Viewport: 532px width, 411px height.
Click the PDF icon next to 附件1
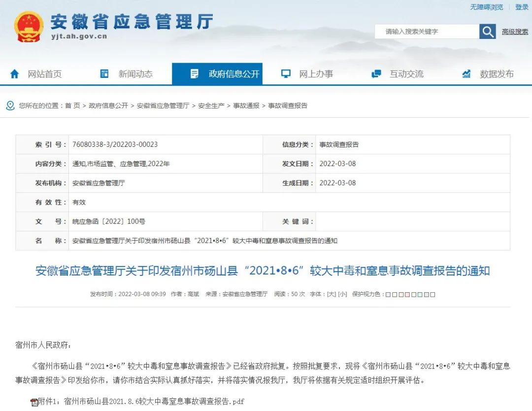click(x=34, y=402)
